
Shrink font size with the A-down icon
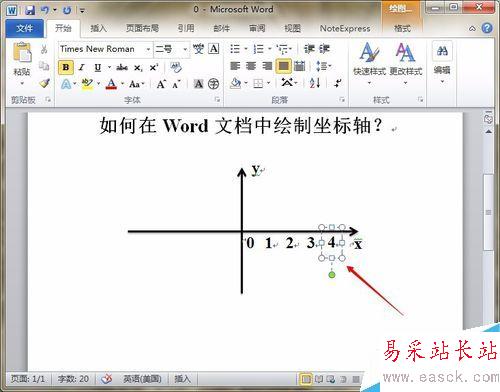(x=176, y=84)
